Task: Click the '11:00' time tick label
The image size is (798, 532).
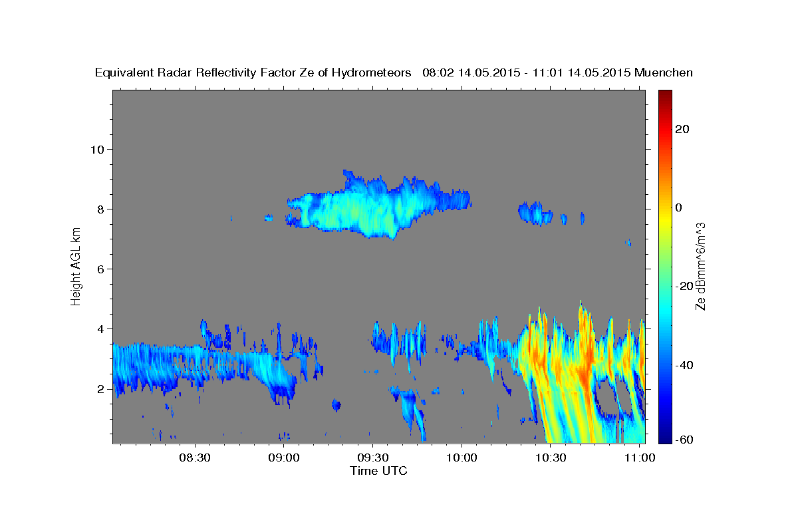Action: point(640,458)
